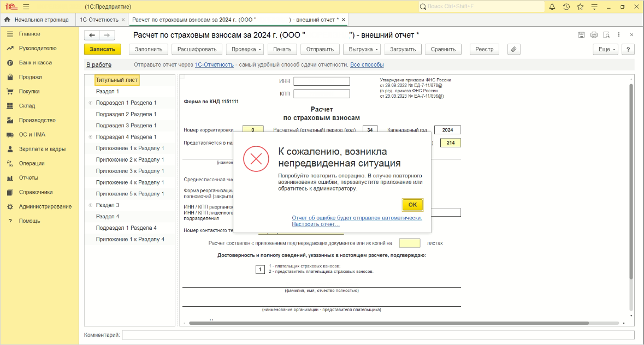Click the vertical scrollbar of the form
The image size is (644, 345).
(x=631, y=182)
